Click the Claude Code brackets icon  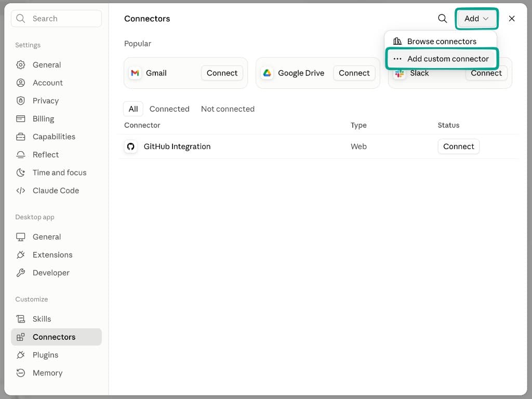(x=21, y=191)
